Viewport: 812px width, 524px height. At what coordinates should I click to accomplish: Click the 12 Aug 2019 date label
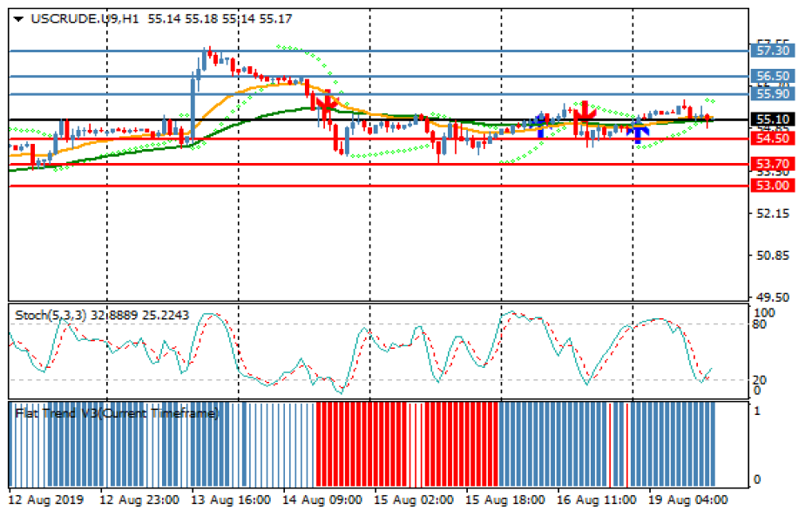[x=46, y=500]
